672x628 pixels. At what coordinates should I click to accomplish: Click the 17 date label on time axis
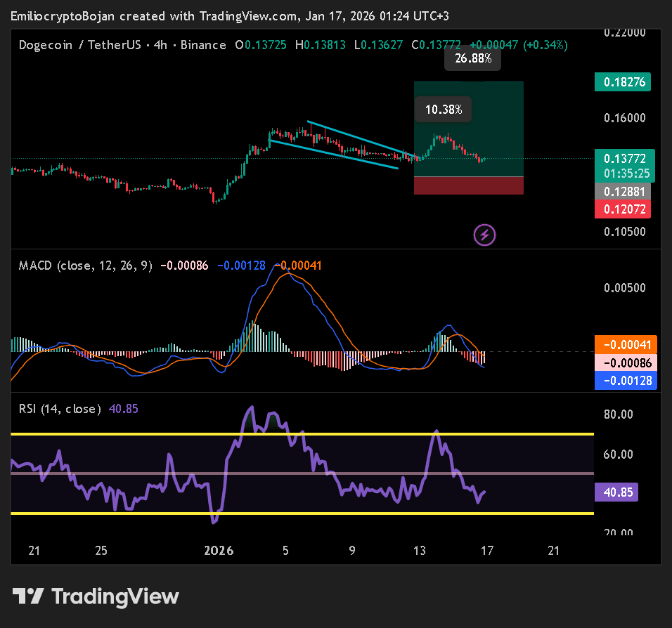pos(487,551)
